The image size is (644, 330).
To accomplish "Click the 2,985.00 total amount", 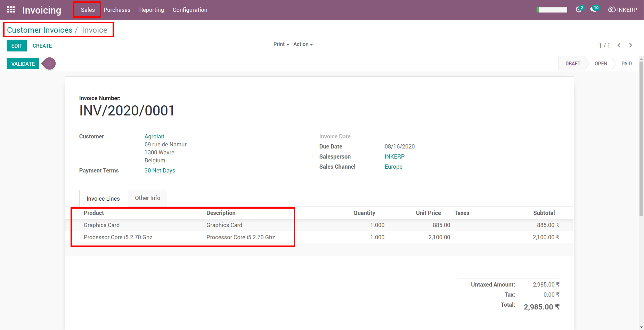I will tap(541, 307).
